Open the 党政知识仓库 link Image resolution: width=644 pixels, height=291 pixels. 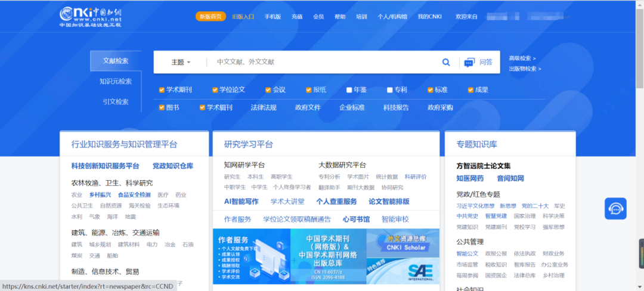click(173, 166)
